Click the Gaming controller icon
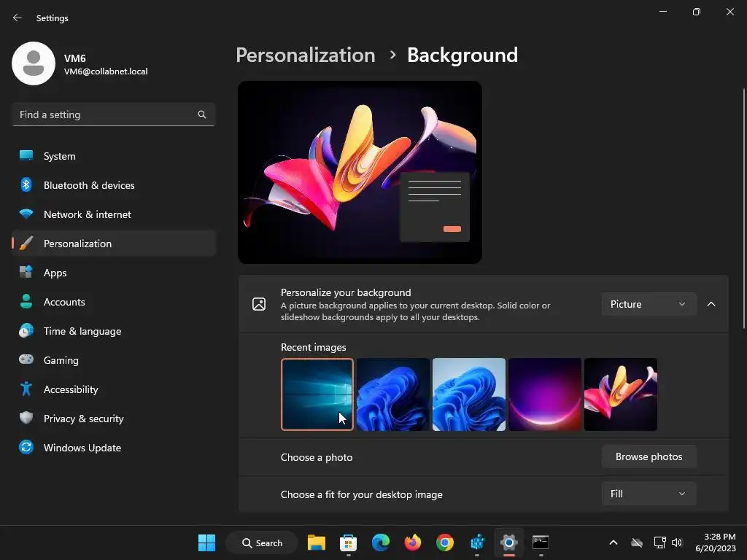The image size is (747, 560). 26,359
